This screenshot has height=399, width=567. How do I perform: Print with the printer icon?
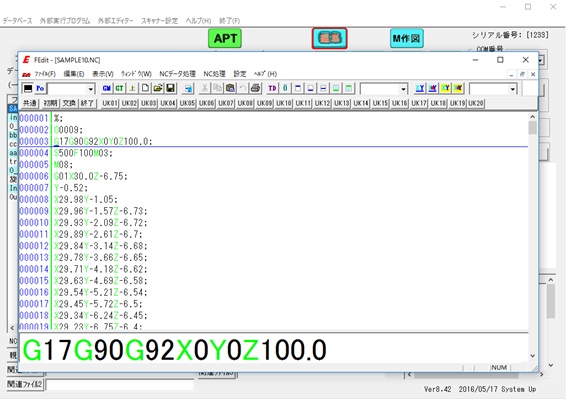coord(255,88)
